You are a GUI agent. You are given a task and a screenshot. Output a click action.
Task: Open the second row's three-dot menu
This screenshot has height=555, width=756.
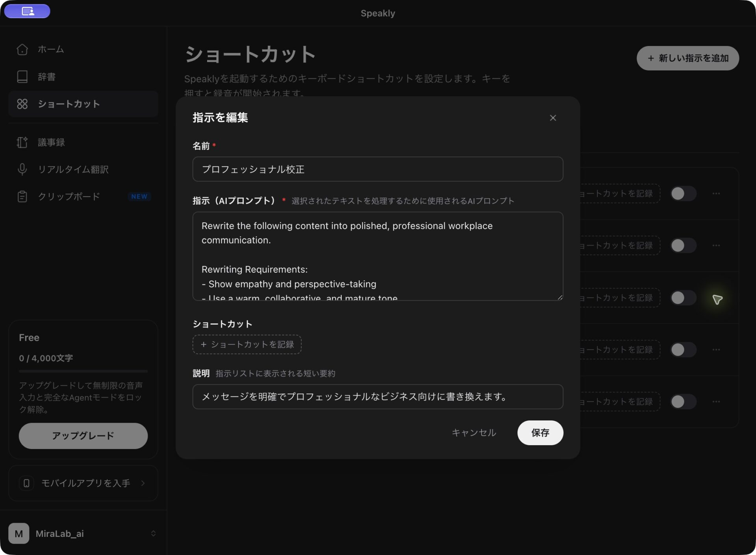pyautogui.click(x=716, y=246)
